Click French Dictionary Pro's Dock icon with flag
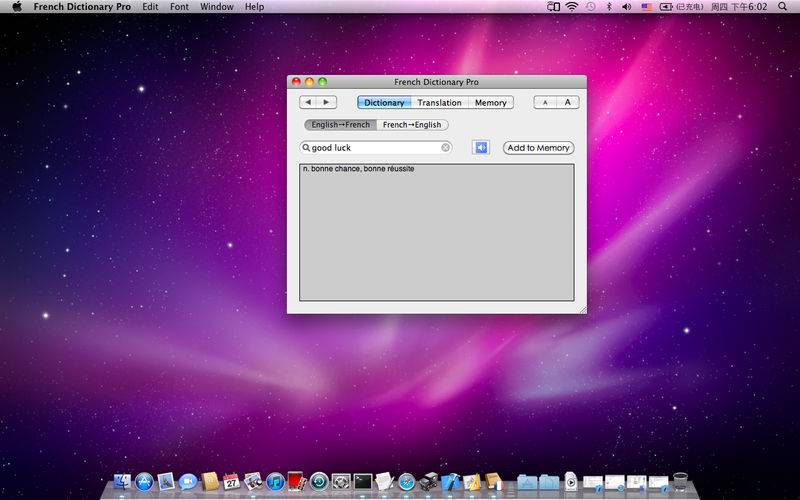The width and height of the screenshot is (800, 500). click(x=493, y=482)
